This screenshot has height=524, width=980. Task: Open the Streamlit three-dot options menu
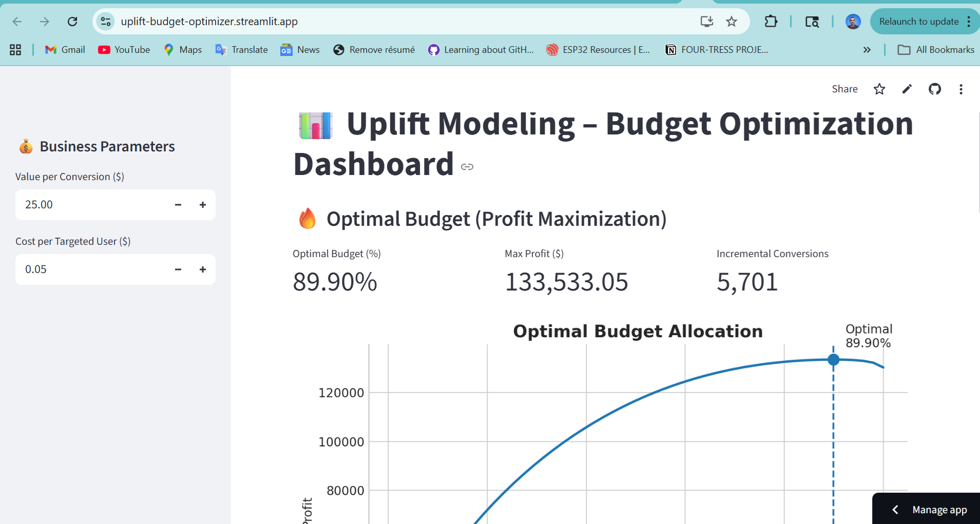960,89
